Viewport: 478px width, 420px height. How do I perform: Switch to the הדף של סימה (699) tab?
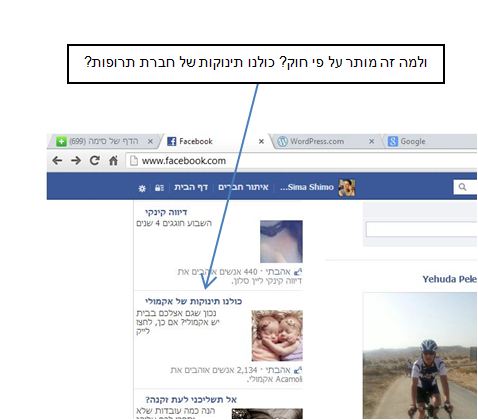103,141
